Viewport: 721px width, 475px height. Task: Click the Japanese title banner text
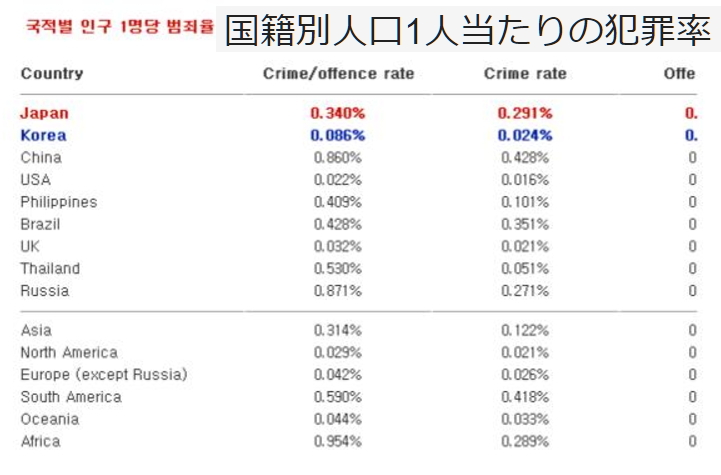tap(468, 30)
